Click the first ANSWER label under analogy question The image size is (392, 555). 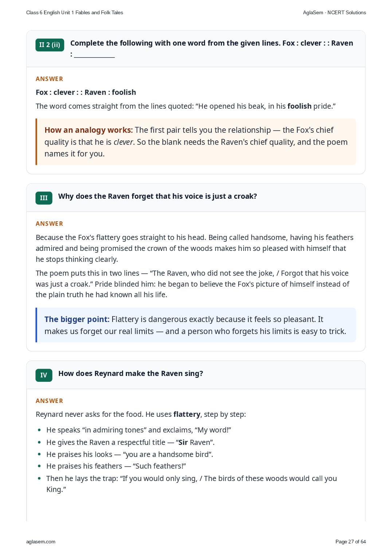point(50,79)
